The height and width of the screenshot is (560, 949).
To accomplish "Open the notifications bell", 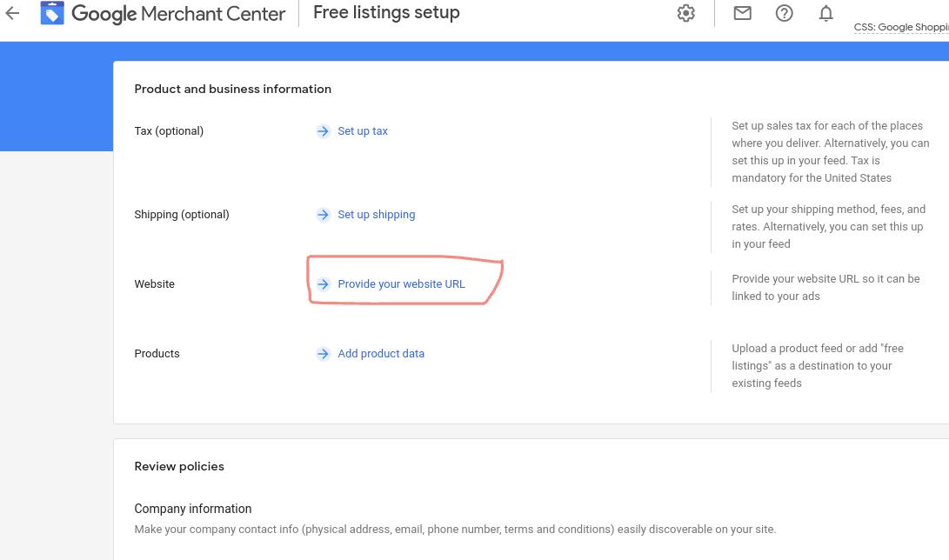I will (825, 13).
